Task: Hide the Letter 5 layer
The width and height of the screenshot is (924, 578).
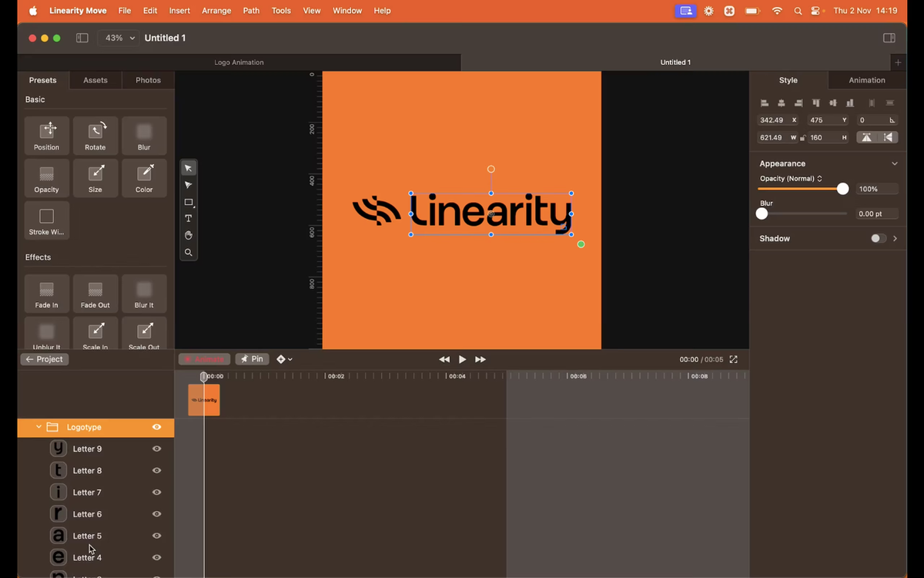Action: coord(157,536)
